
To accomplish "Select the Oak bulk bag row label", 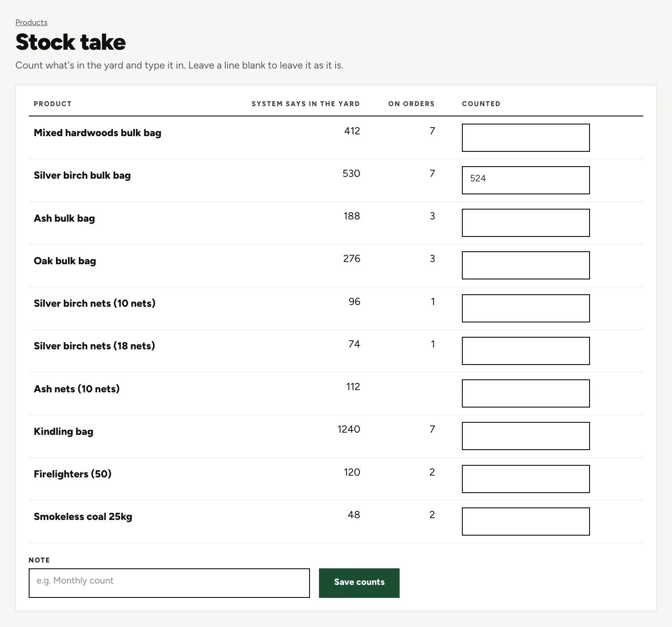I will tap(65, 261).
